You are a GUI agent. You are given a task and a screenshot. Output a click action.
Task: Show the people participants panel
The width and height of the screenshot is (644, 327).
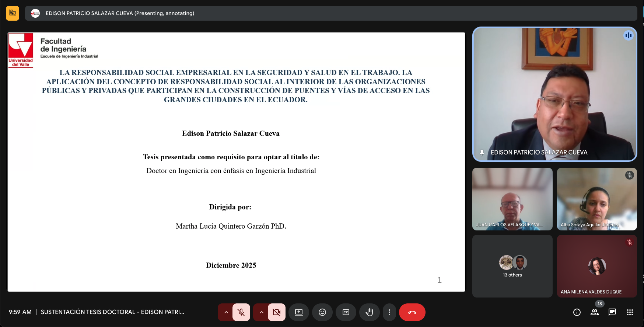[x=595, y=312]
